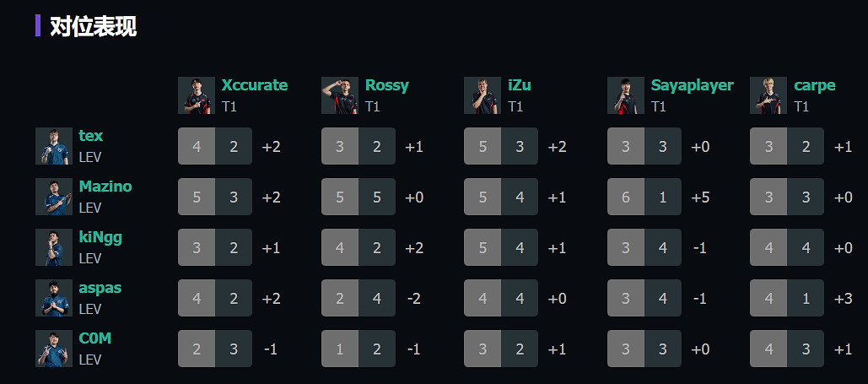Click aspas vs Rossy 2-4 matchup cell
868x384 pixels.
[359, 298]
